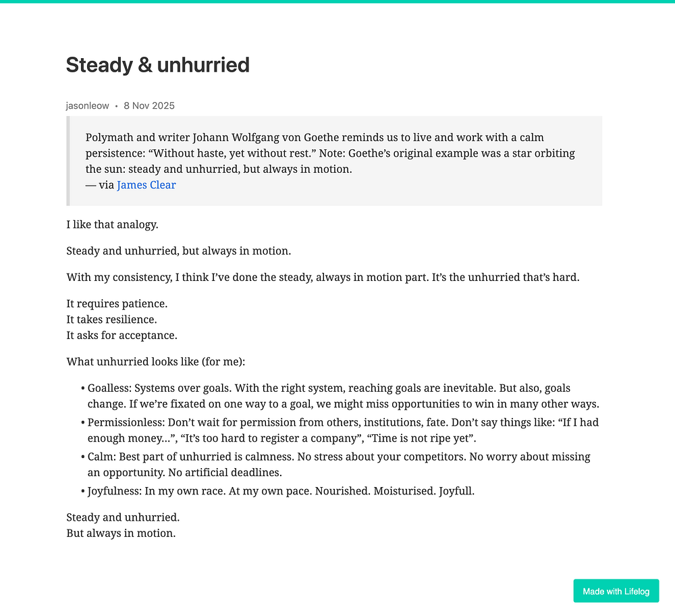Click the "It requires patience." line

point(117,304)
